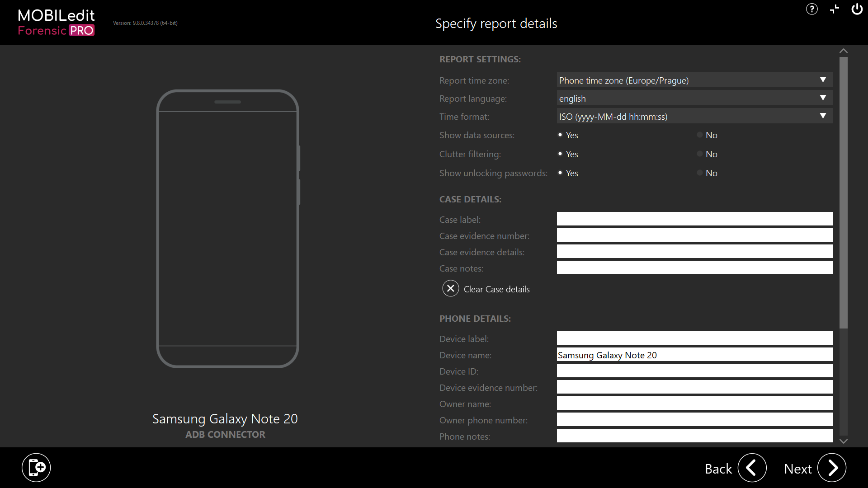Click the REPORT SETTINGS heading
Image resolution: width=868 pixels, height=488 pixels.
(x=480, y=59)
